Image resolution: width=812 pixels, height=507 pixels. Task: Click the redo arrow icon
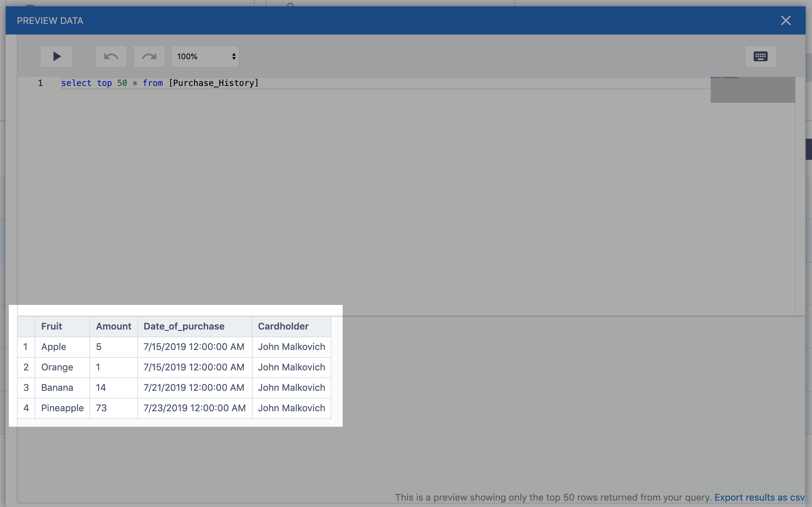click(x=149, y=56)
